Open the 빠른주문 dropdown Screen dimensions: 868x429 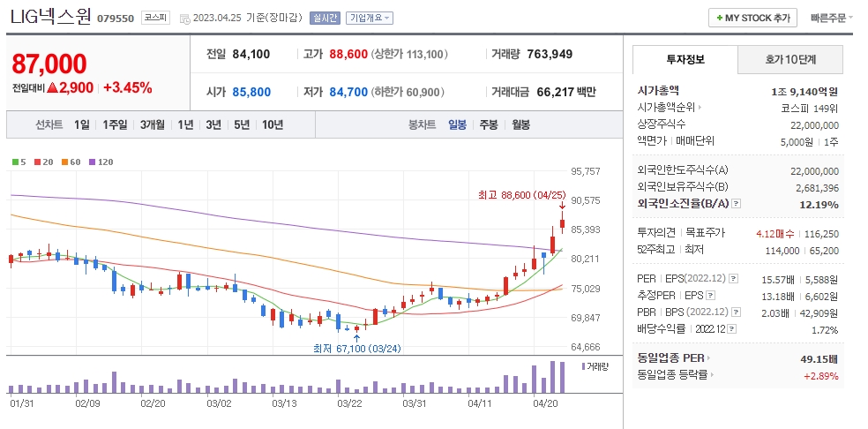pyautogui.click(x=832, y=18)
